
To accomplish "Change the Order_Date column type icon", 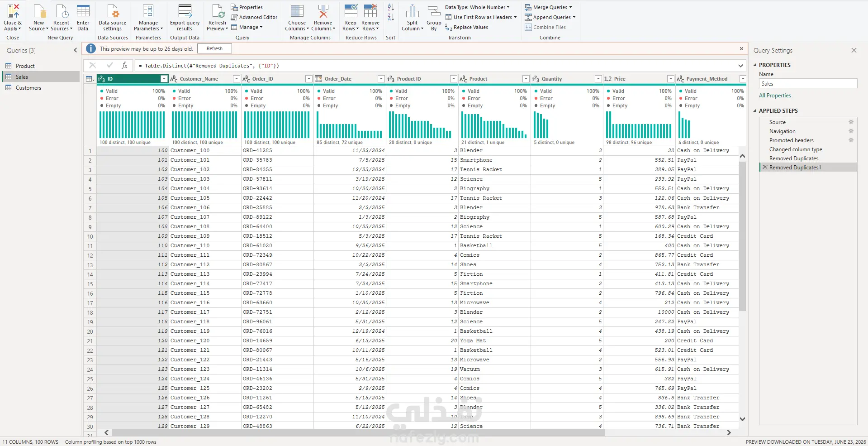I will [318, 79].
